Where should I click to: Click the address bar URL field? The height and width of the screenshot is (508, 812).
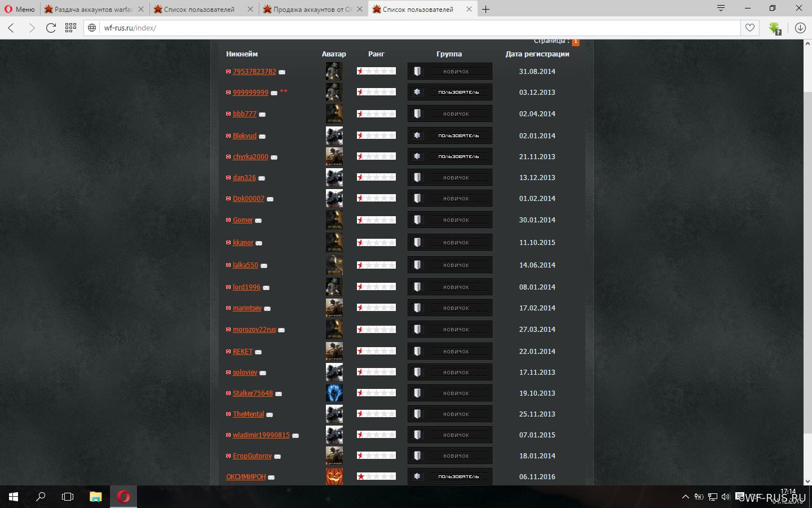(x=417, y=28)
